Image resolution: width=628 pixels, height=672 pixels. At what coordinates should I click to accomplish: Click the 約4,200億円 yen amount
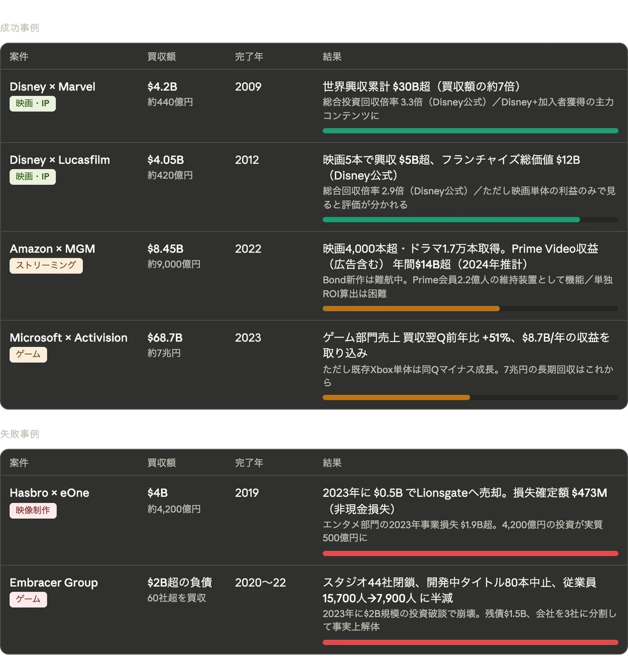click(174, 509)
